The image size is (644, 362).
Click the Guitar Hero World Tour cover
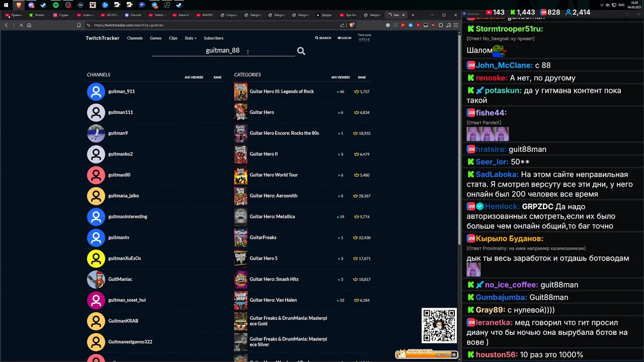240,175
